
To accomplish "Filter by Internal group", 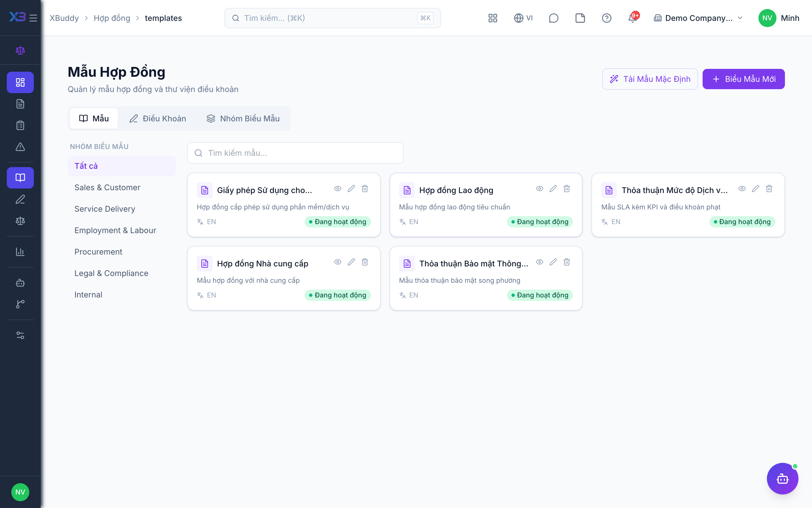I will (x=122, y=295).
